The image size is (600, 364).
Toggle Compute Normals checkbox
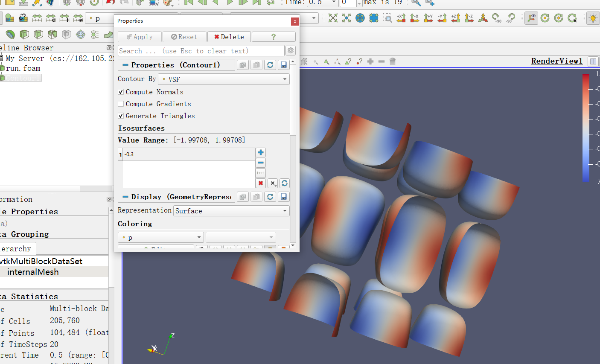pyautogui.click(x=121, y=92)
